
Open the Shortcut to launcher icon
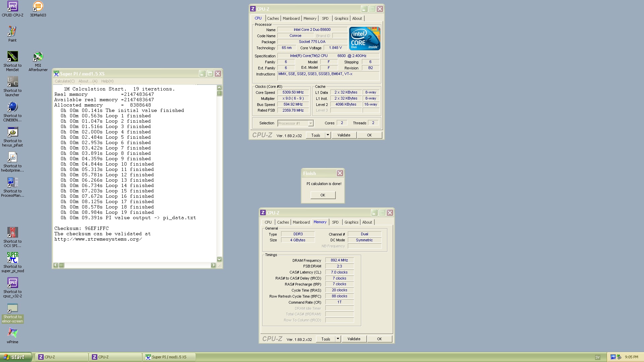[x=12, y=86]
